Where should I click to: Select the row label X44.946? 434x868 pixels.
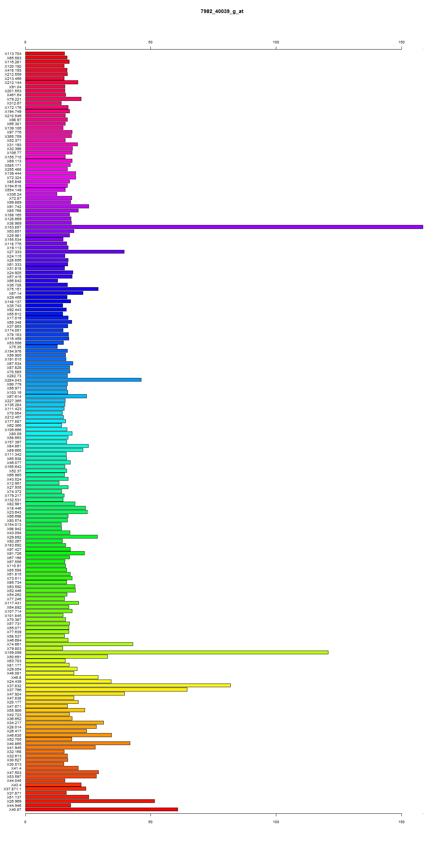click(14, 805)
